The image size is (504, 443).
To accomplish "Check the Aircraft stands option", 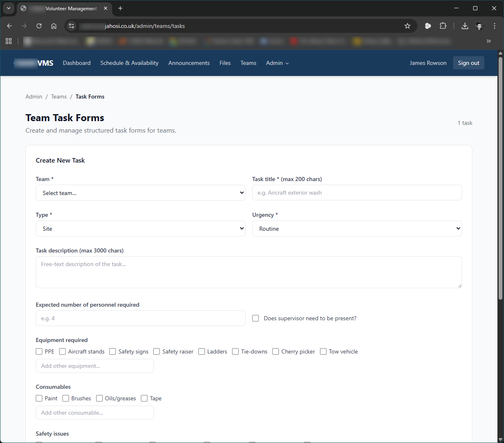I will point(62,351).
